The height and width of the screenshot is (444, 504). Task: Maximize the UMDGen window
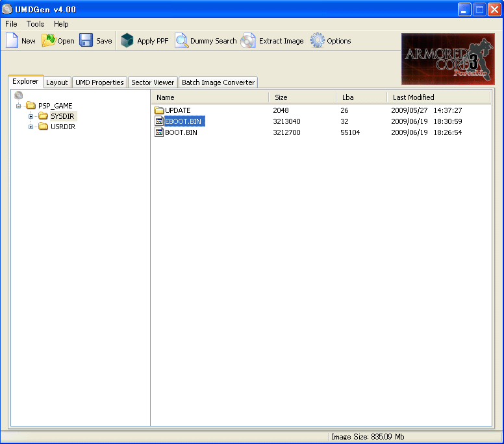pos(479,9)
